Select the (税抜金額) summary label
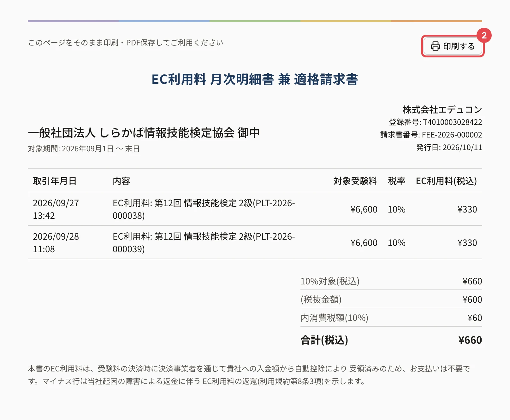 coord(321,299)
